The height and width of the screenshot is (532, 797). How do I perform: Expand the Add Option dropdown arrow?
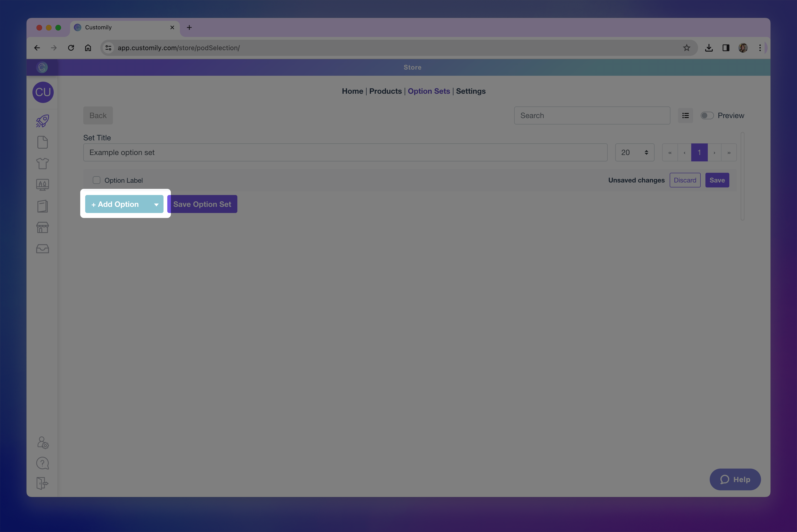[x=156, y=204]
